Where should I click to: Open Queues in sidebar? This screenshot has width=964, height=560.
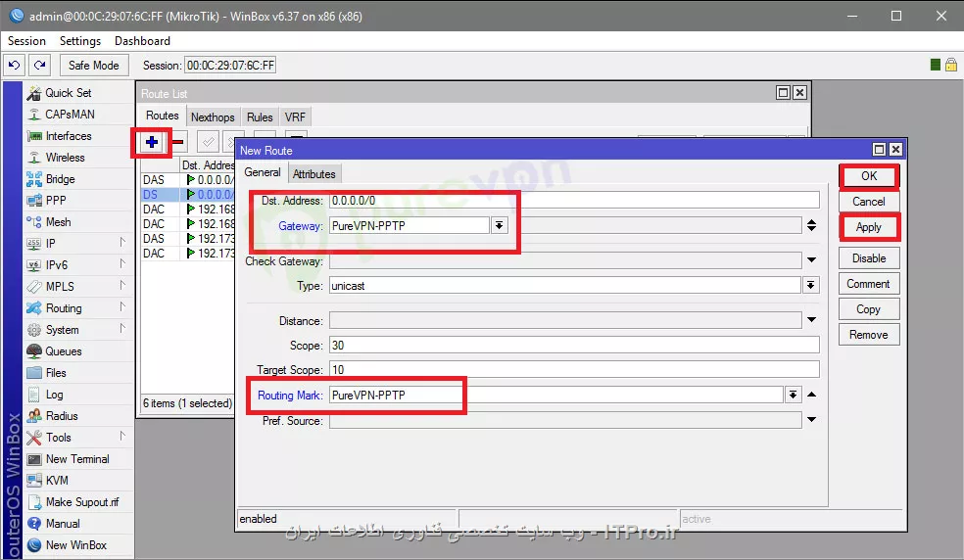(64, 351)
